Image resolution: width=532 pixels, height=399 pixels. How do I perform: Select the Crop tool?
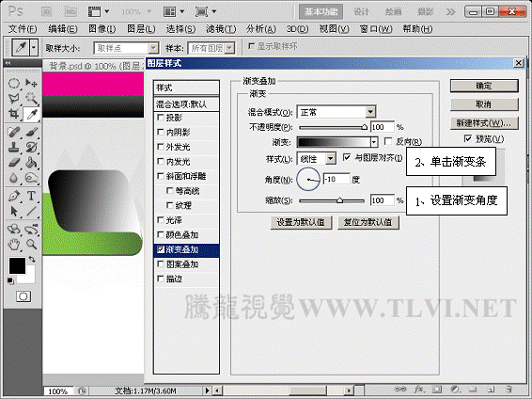[13, 114]
